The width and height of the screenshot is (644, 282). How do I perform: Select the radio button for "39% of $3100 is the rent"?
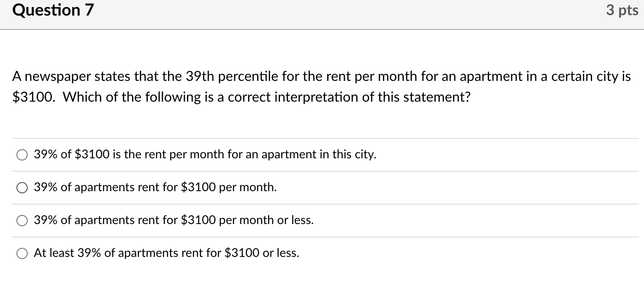(22, 154)
